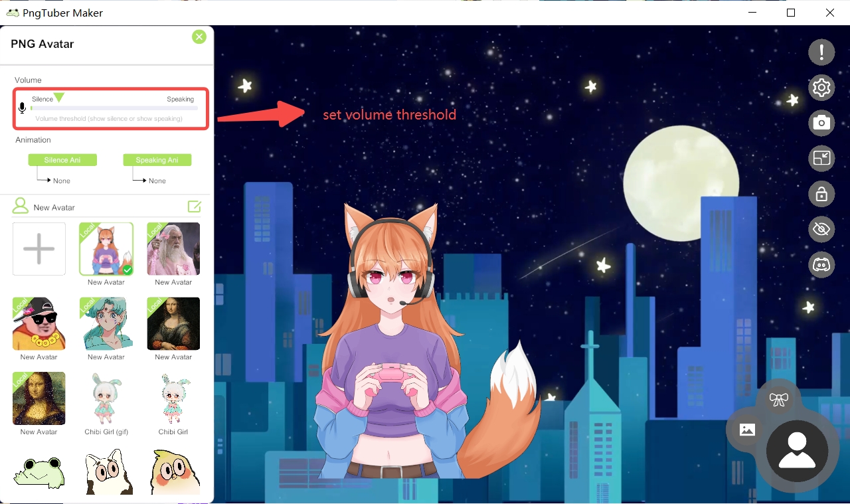Click the green volume threshold slider marker

point(58,98)
